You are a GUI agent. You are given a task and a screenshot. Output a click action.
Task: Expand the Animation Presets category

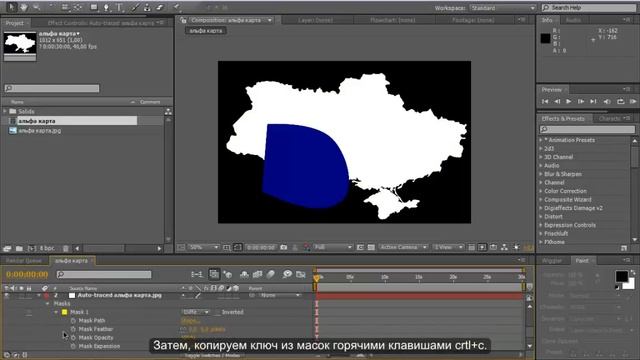pyautogui.click(x=541, y=140)
